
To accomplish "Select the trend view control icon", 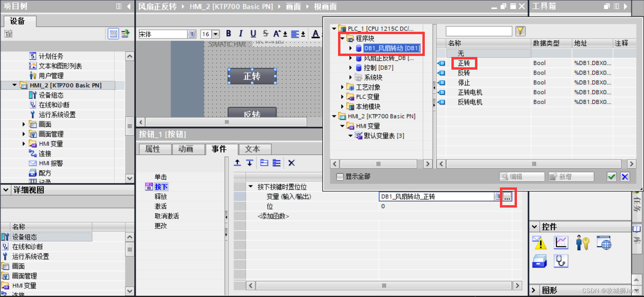I will pos(561,243).
